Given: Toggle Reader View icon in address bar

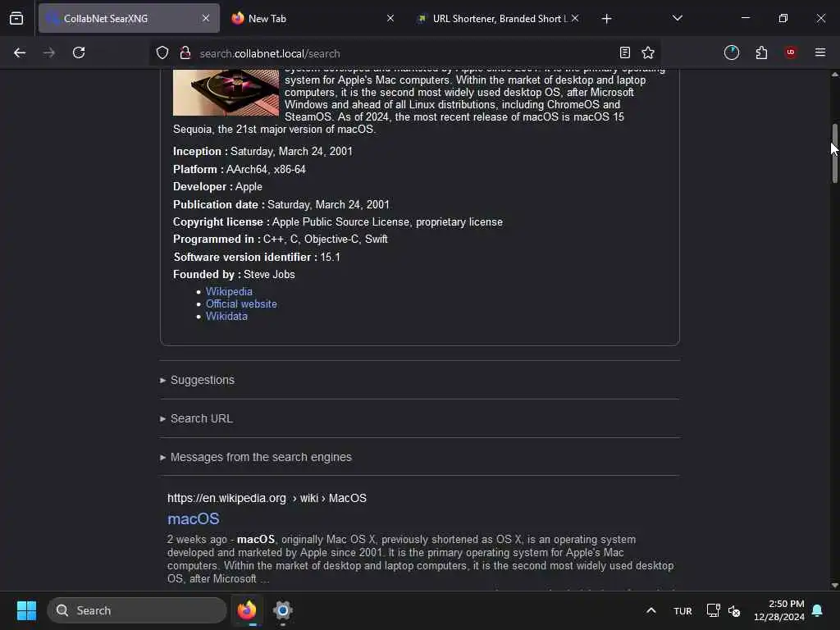Looking at the screenshot, I should (624, 52).
